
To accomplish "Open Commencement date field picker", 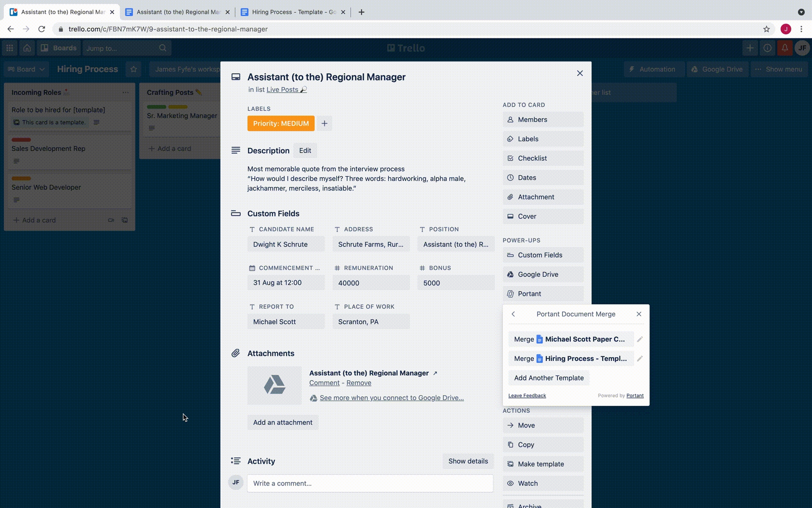I will pyautogui.click(x=286, y=283).
